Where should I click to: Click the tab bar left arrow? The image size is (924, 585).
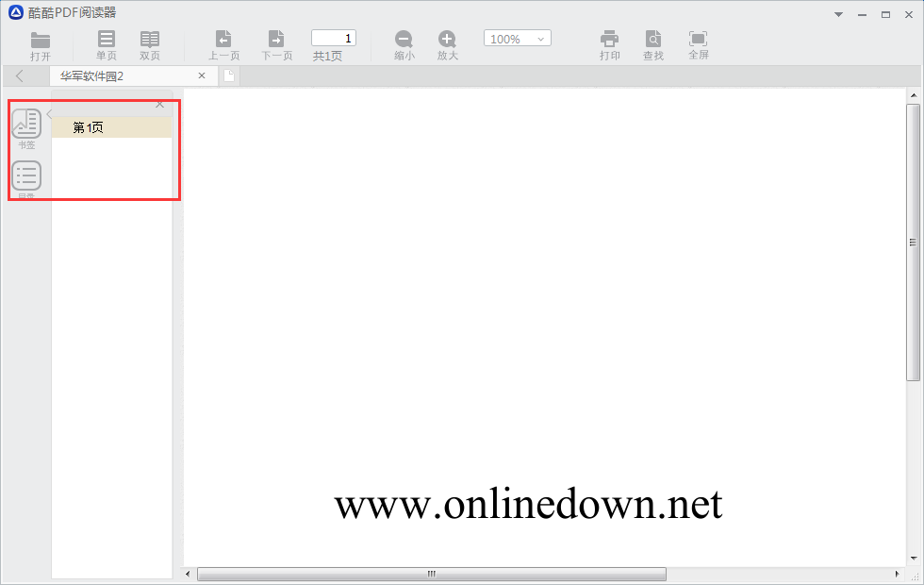coord(20,75)
